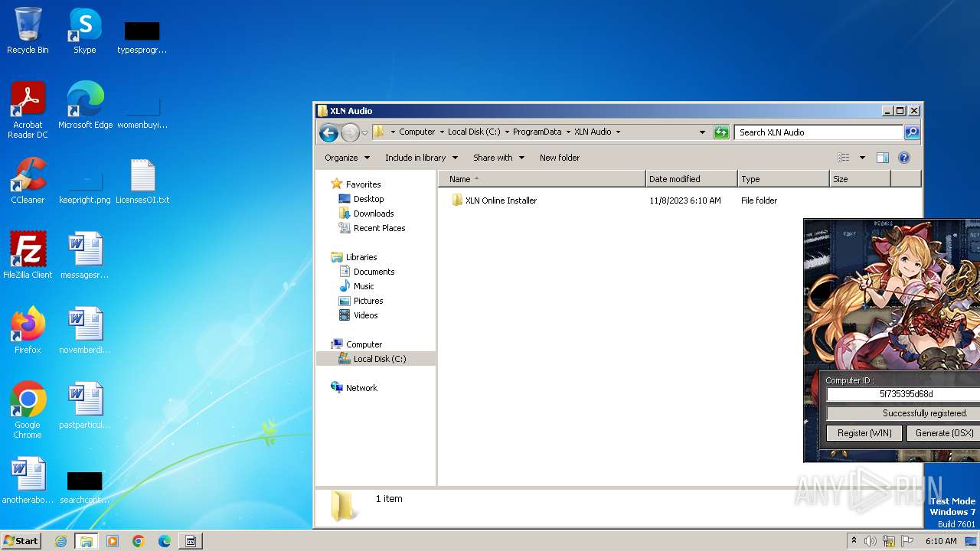The height and width of the screenshot is (551, 980).
Task: Expand the ProgramData breadcrumb arrow
Action: pos(568,132)
